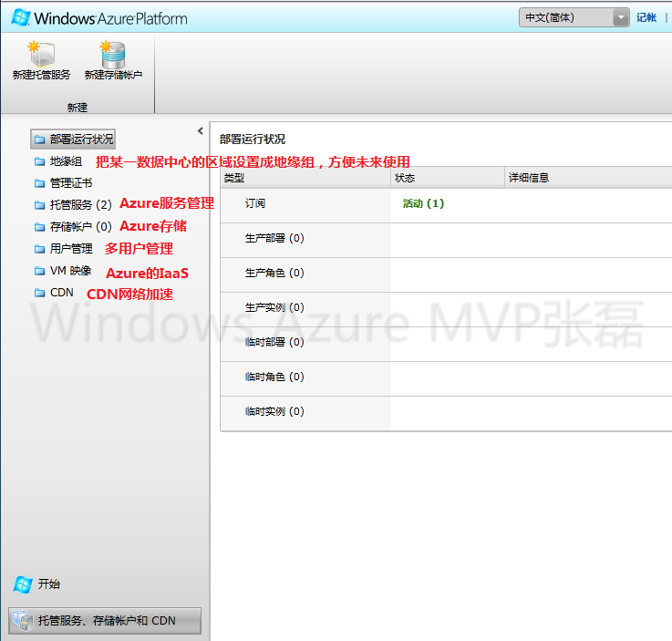Image resolution: width=672 pixels, height=641 pixels.
Task: Open 托管服务 (2) in navigation tree
Action: tap(80, 205)
